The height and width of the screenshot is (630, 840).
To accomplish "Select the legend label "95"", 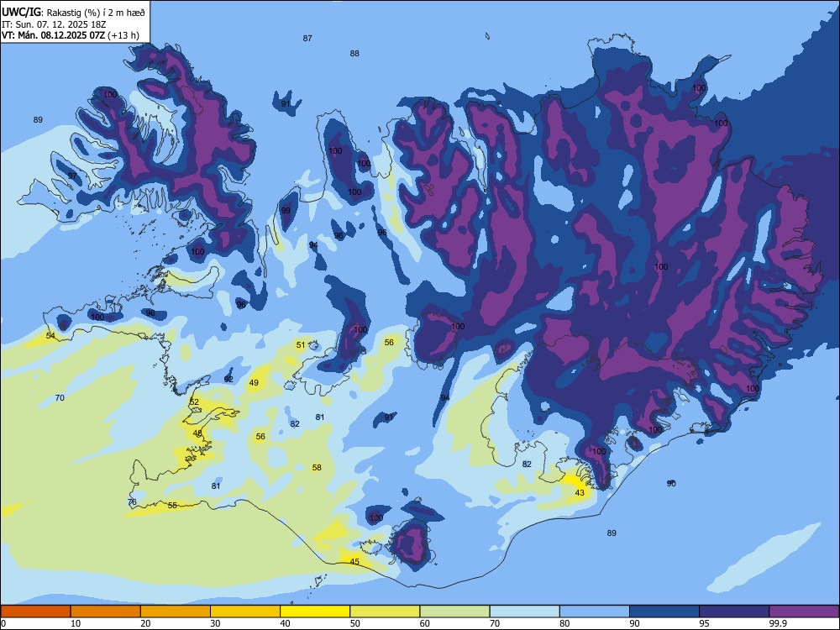I will 705,623.
